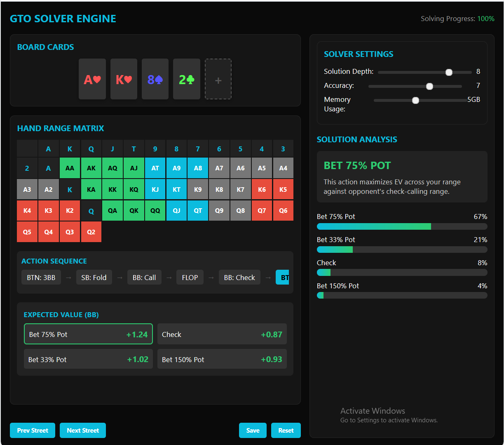Click the SB: Fold action step
Screen dimensions: 504x445
(94, 278)
